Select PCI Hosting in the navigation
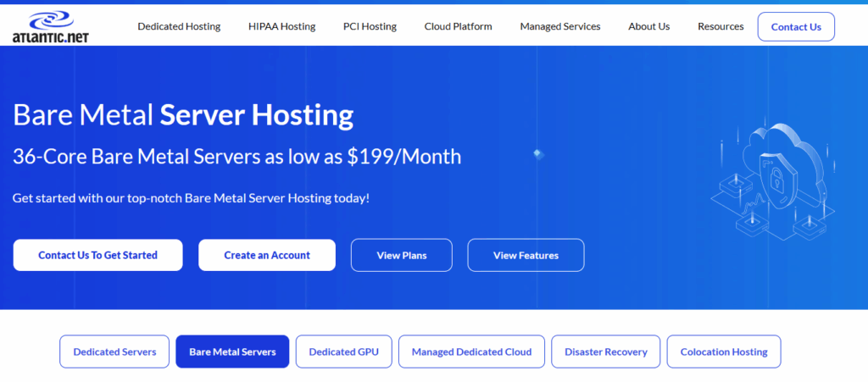 click(x=370, y=26)
